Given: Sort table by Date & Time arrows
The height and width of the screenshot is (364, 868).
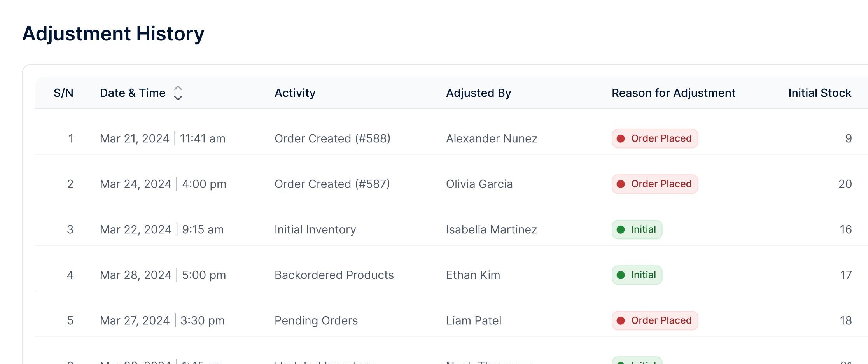Looking at the screenshot, I should click(178, 93).
